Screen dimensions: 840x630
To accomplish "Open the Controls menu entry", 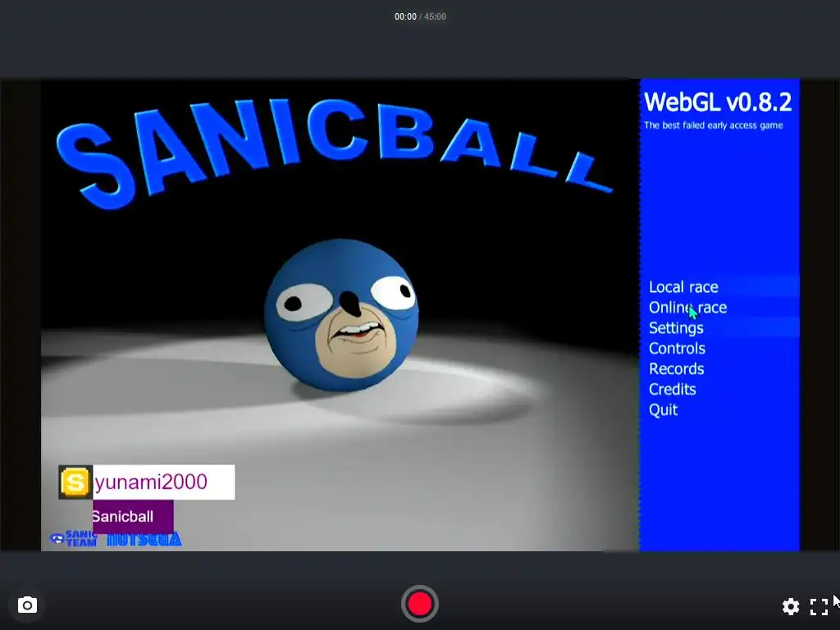I will [x=677, y=348].
